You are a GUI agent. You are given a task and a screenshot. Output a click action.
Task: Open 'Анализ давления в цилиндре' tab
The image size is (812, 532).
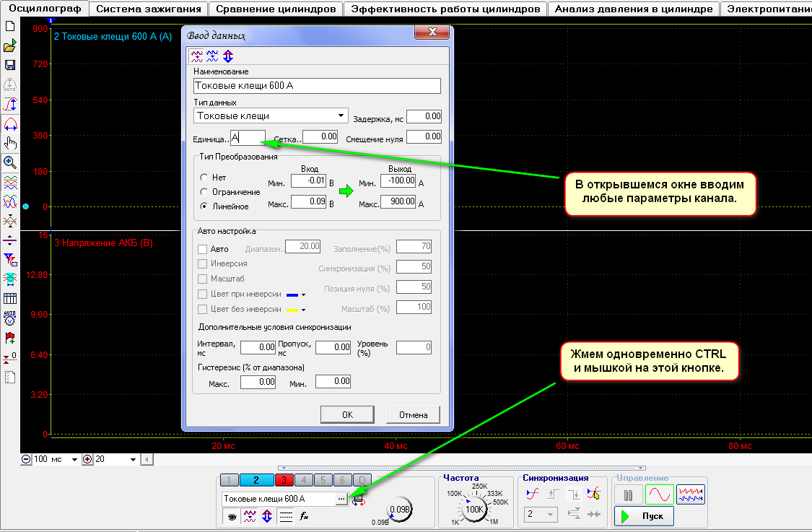pos(634,9)
